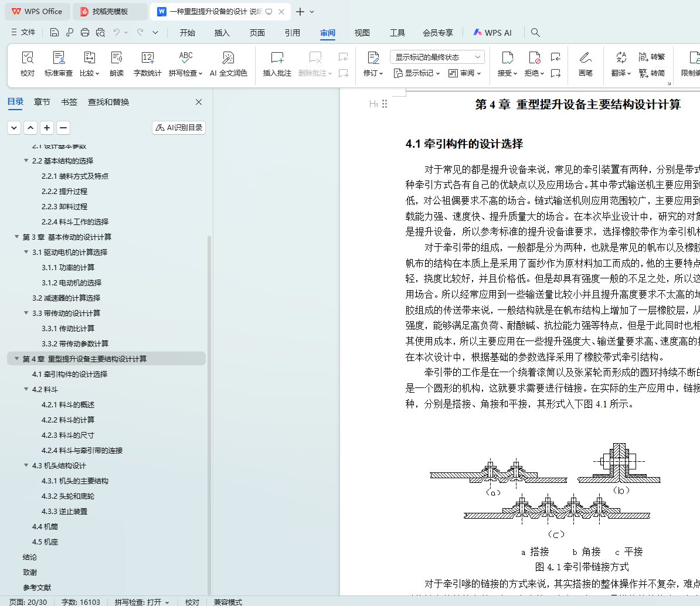Click the 修订 track changes icon

point(373,64)
